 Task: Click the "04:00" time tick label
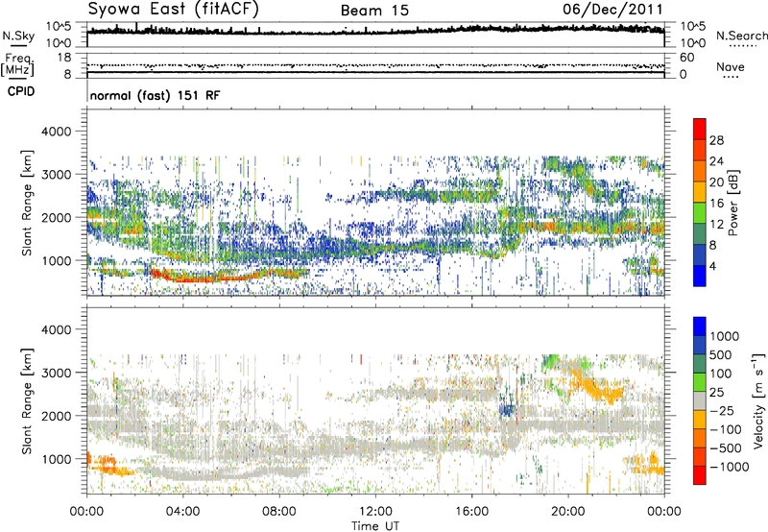[182, 512]
